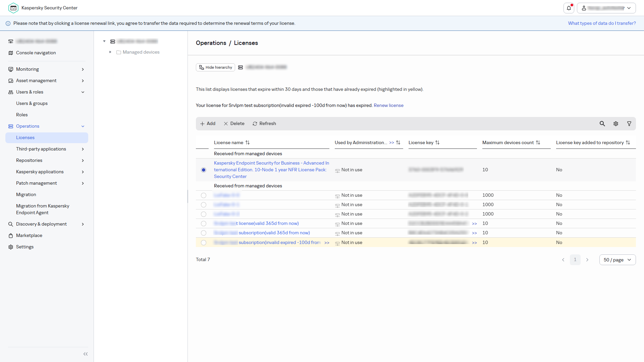The height and width of the screenshot is (362, 644).
Task: Select radio for license valid 365d row
Action: click(204, 224)
